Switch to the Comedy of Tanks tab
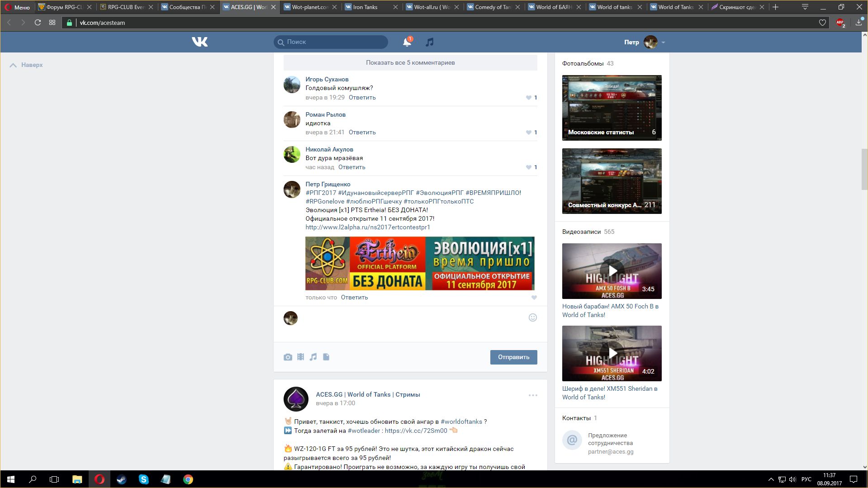Viewport: 868px width, 488px height. coord(493,7)
